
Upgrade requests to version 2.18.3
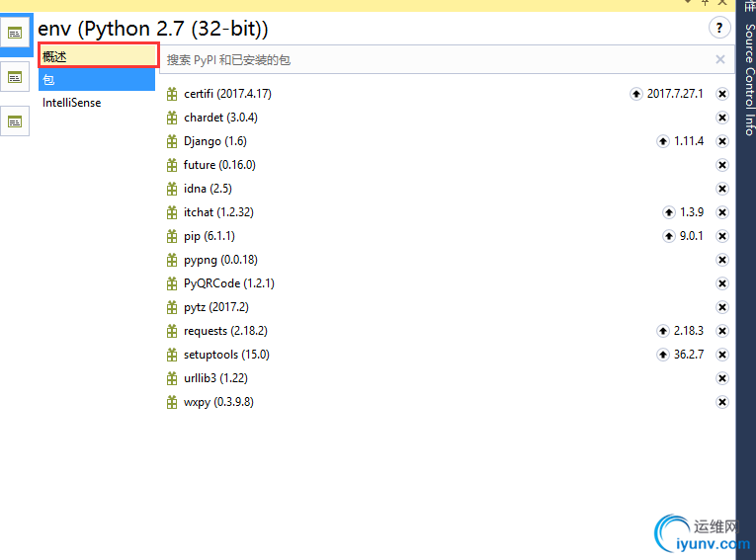[x=663, y=331]
